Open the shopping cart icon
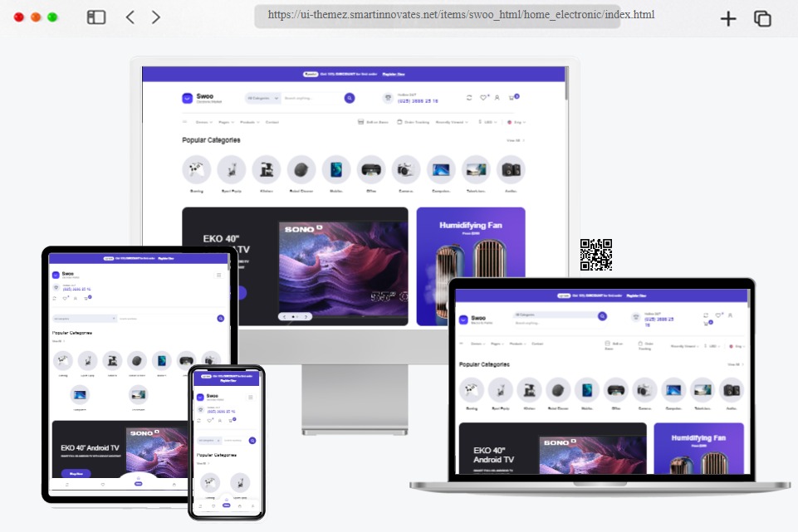 coord(510,98)
